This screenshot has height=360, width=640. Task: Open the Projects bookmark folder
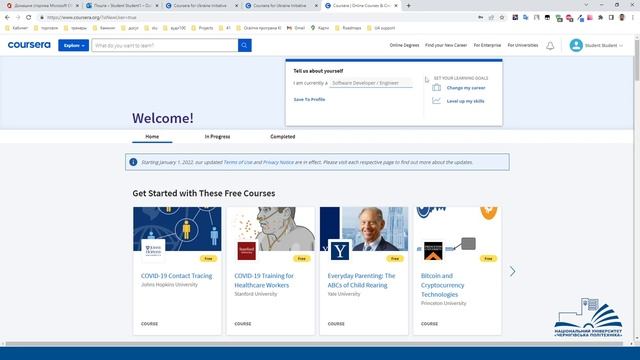click(202, 28)
